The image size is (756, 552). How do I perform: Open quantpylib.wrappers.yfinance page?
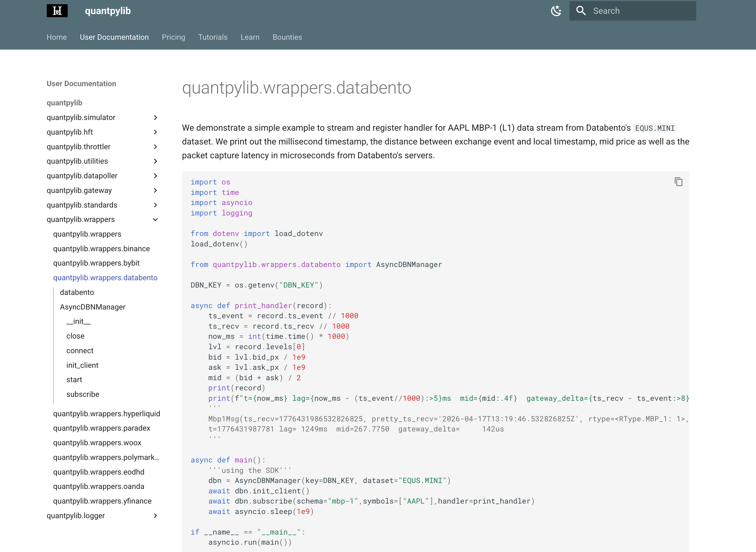(102, 501)
